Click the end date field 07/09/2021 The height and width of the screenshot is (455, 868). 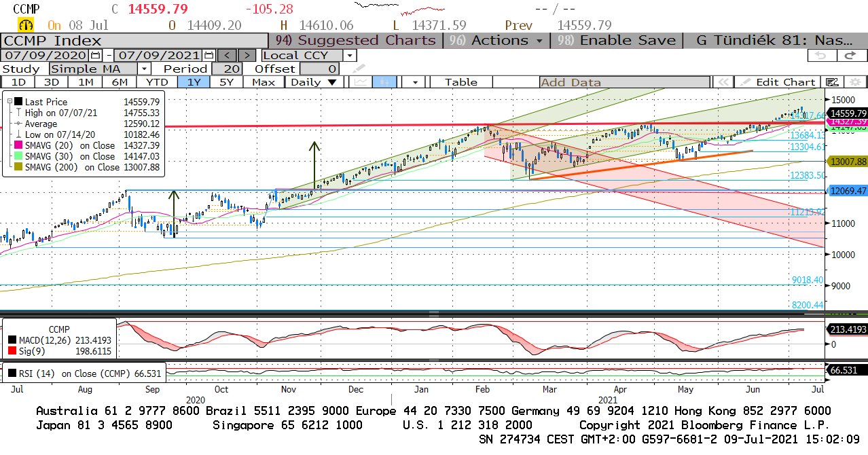click(x=159, y=55)
